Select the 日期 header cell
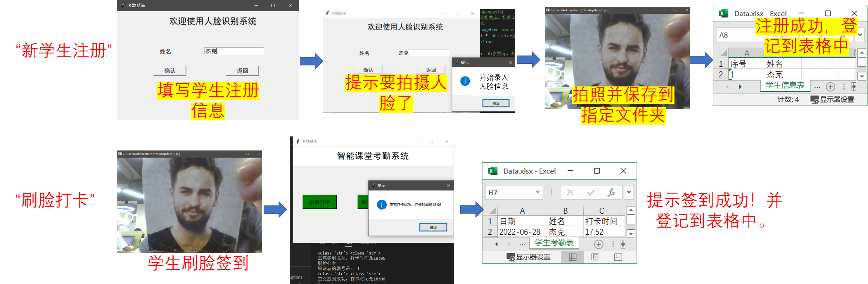Screen dimensions: 868x284 pos(522,221)
